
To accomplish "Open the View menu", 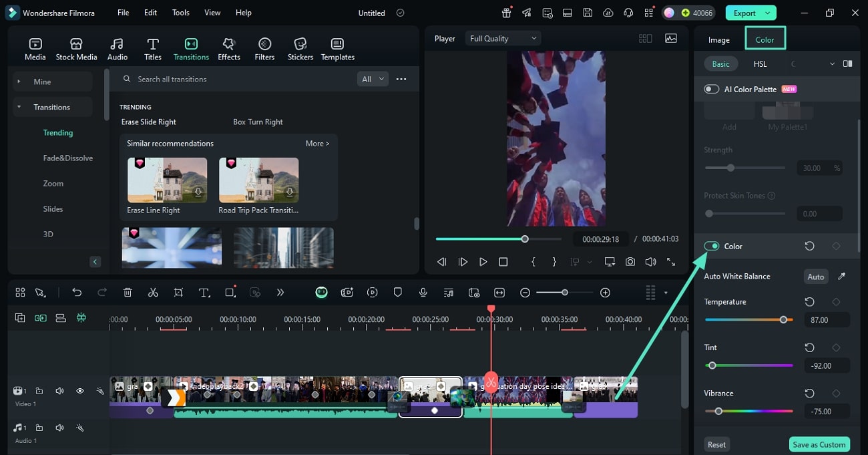I will (x=212, y=13).
